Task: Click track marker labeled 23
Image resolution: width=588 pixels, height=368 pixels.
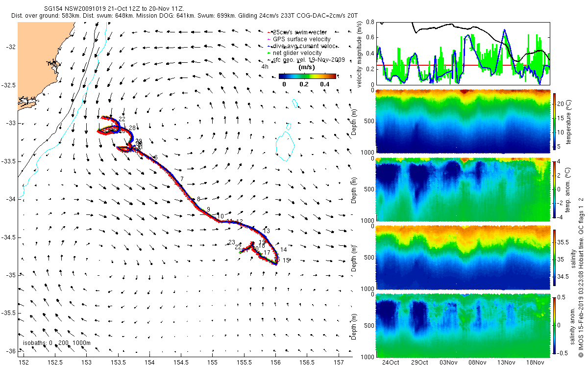Action: 232,242
